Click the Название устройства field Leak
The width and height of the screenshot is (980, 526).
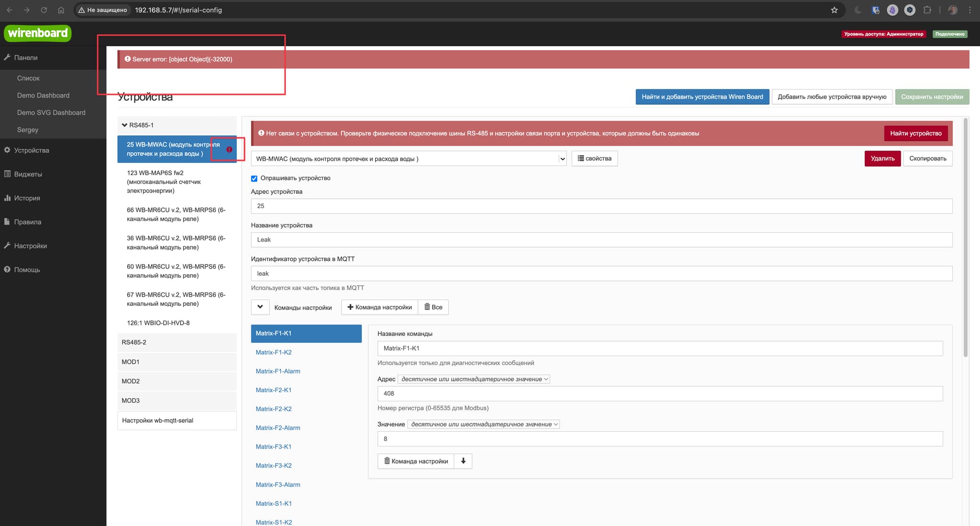pyautogui.click(x=602, y=240)
